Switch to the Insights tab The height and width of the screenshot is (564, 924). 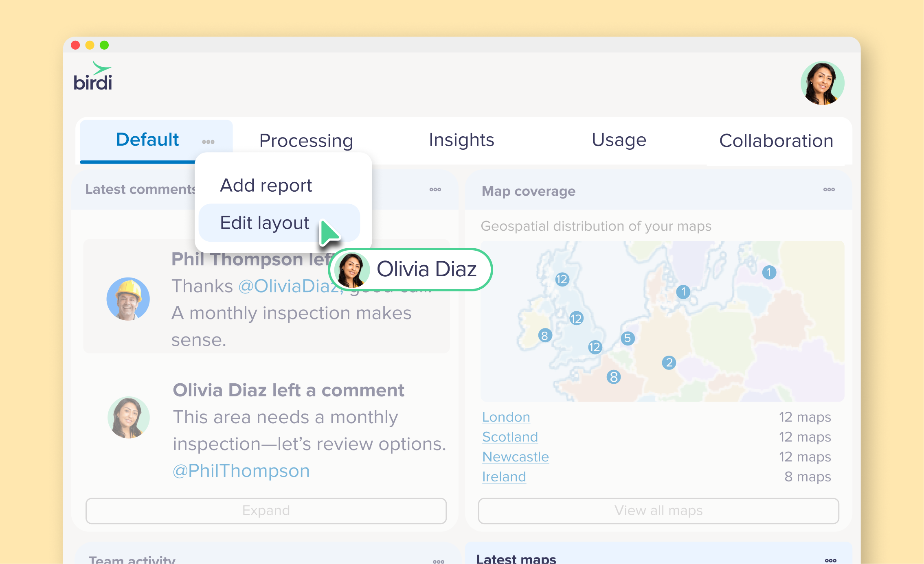click(x=461, y=140)
